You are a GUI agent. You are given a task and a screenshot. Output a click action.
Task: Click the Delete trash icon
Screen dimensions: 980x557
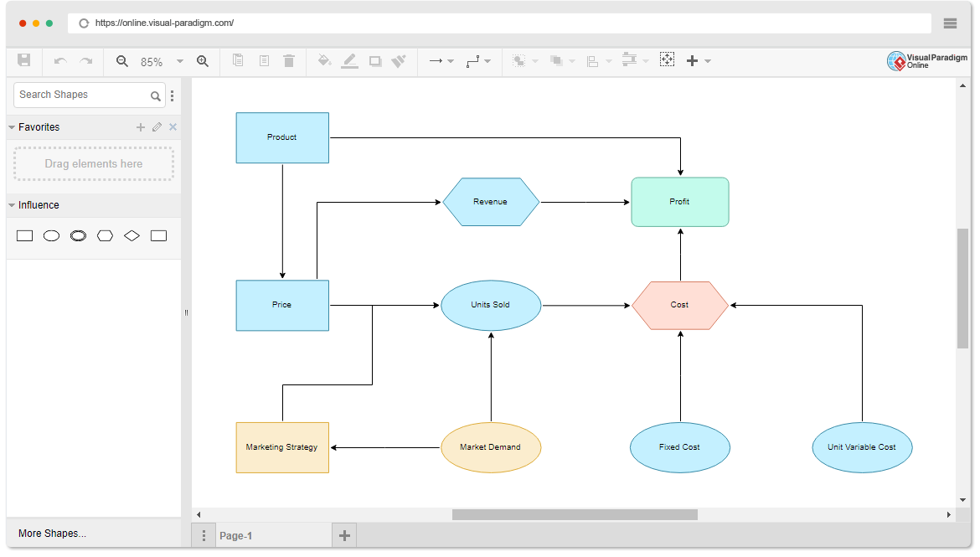point(289,60)
